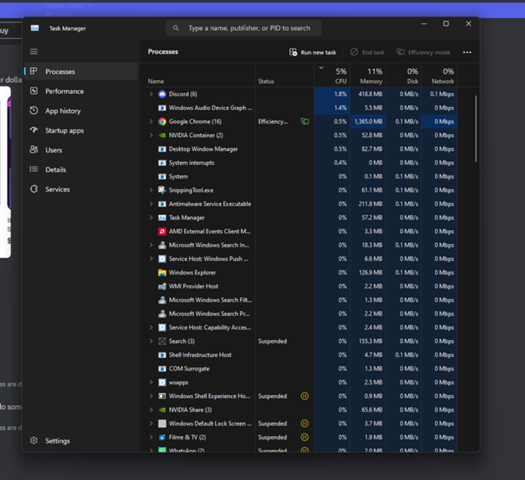Select the Microsoft Windows Search Filter row

300,300
